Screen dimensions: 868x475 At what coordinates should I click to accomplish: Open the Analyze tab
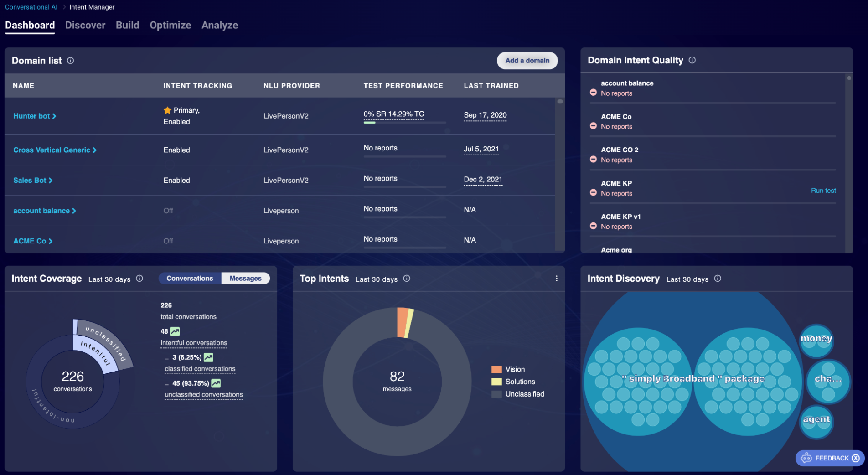coord(220,26)
